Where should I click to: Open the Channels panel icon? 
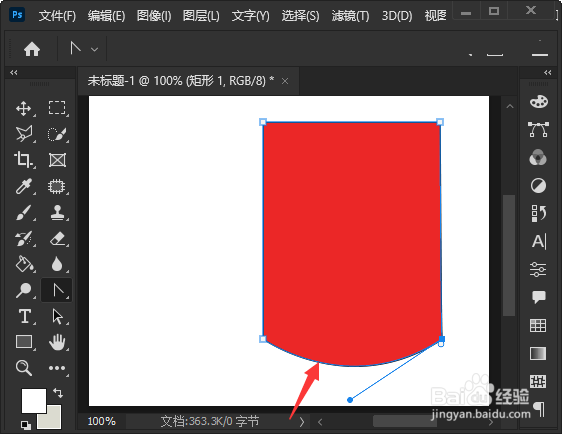(538, 157)
